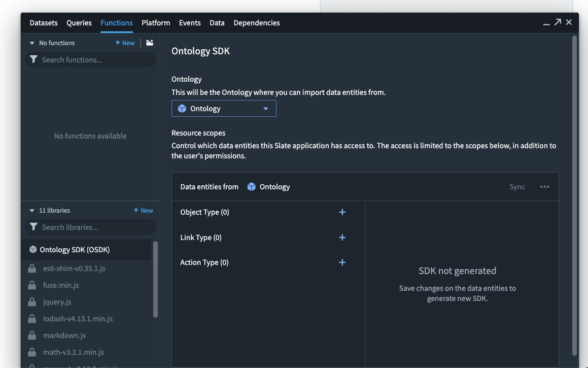Click the Ontology cube in Data entities header
Image resolution: width=588 pixels, height=368 pixels.
pyautogui.click(x=252, y=187)
